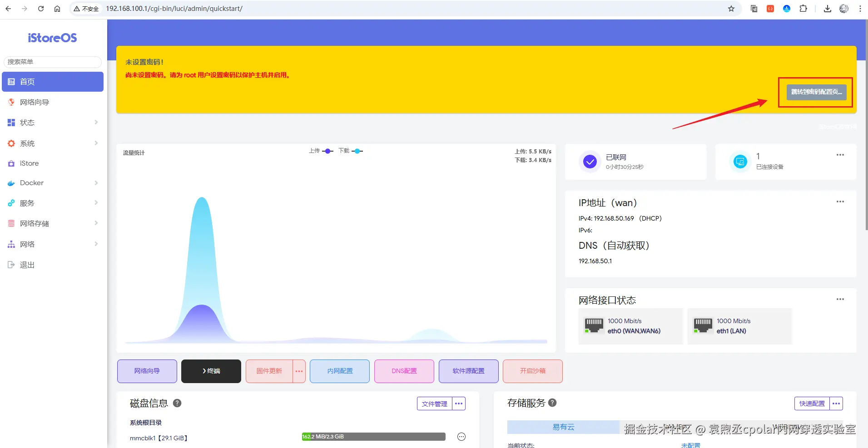Viewport: 868px width, 448px height.
Task: Click the browser back arrow
Action: tap(8, 9)
